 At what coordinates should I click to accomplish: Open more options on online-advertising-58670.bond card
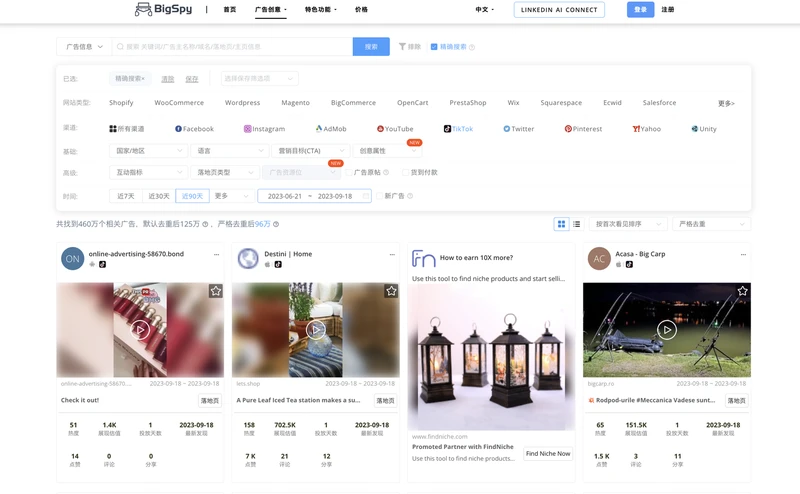(216, 254)
